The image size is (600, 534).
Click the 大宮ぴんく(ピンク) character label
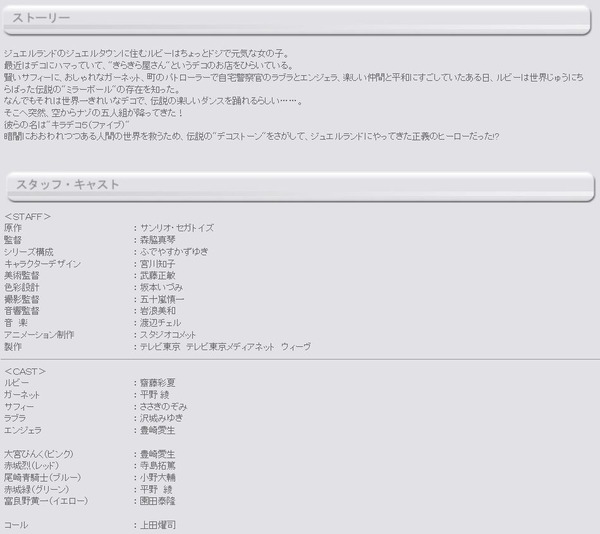tap(39, 454)
